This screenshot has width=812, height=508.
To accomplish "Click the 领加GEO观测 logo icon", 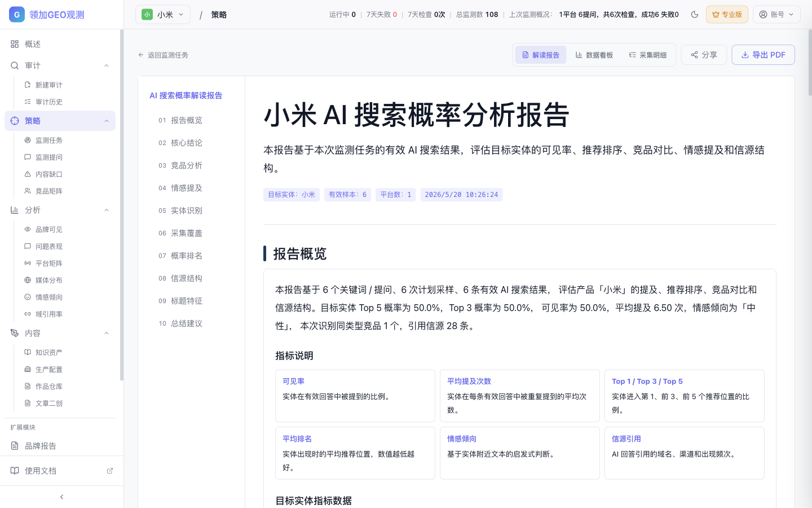I will pos(17,15).
